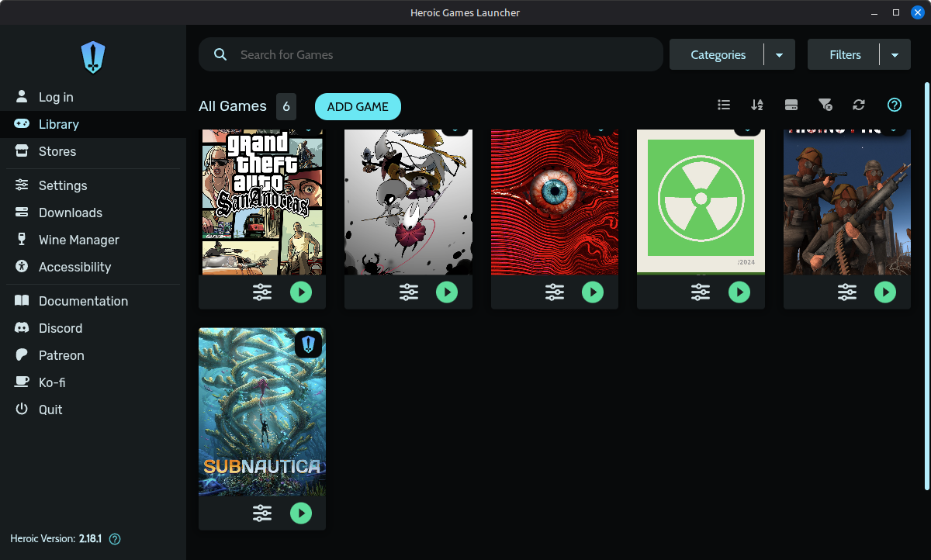Click the Subnautica Heroic store badge
931x560 pixels.
point(308,344)
